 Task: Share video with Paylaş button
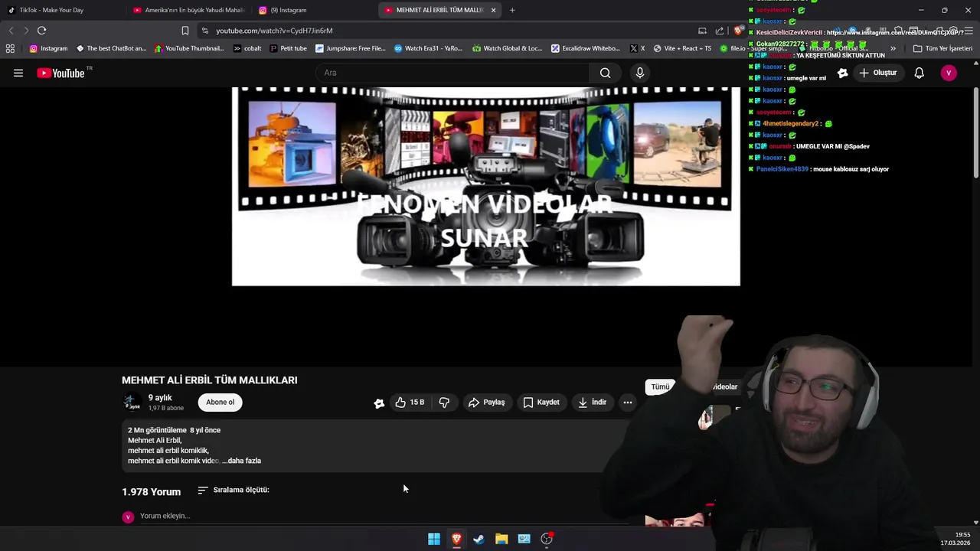point(486,402)
